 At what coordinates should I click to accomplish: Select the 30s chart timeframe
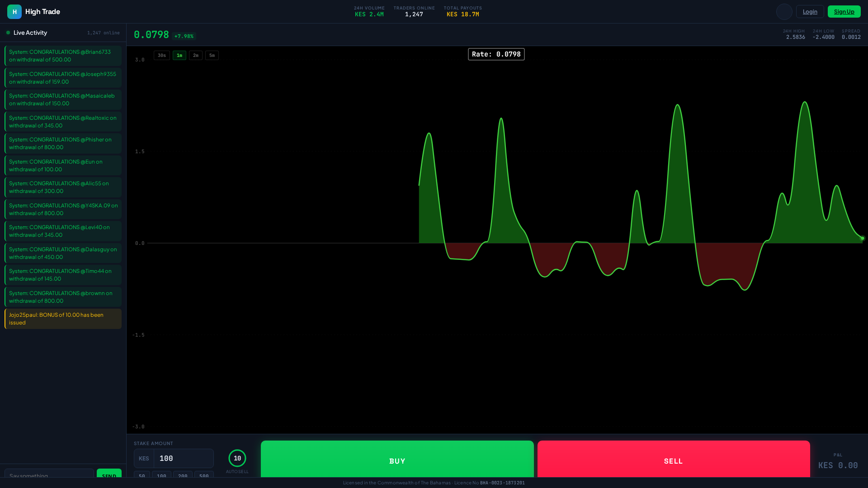click(x=162, y=56)
